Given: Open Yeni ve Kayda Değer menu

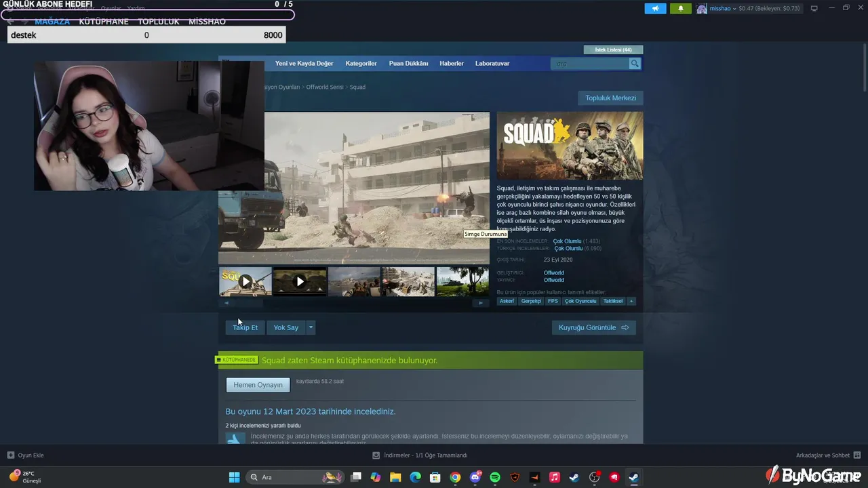Looking at the screenshot, I should (304, 64).
